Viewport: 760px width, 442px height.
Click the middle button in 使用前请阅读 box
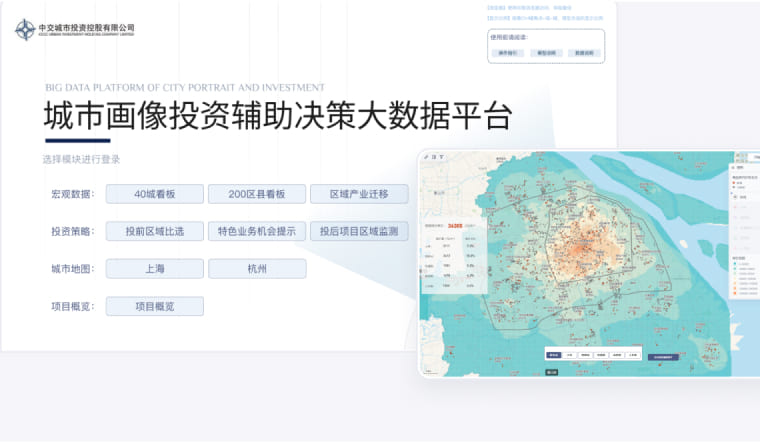(546, 53)
